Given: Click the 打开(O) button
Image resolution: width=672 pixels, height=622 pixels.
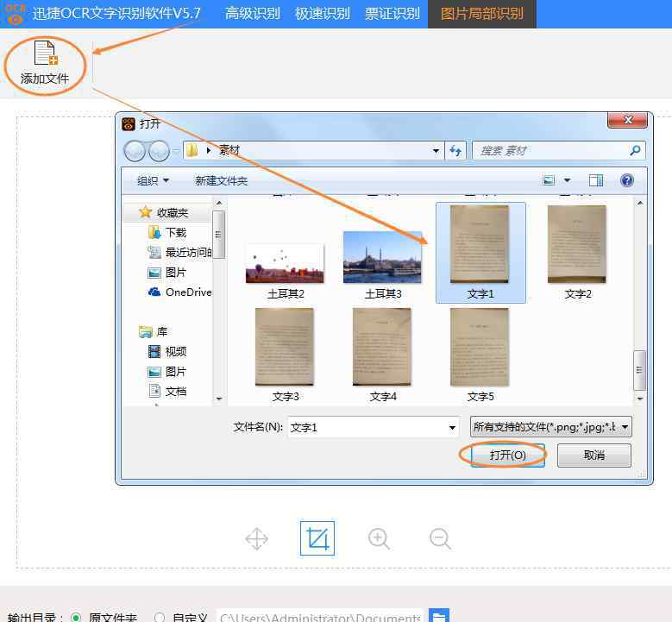Looking at the screenshot, I should (x=507, y=455).
